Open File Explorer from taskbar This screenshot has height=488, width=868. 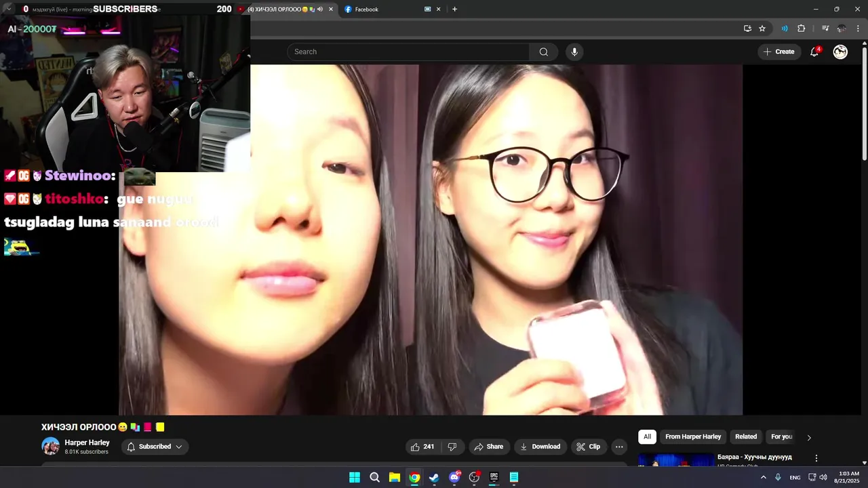click(395, 477)
